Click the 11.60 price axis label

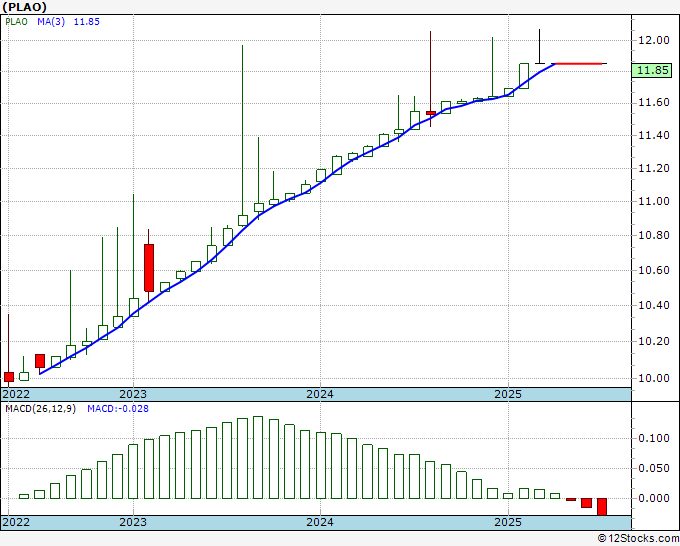point(654,103)
